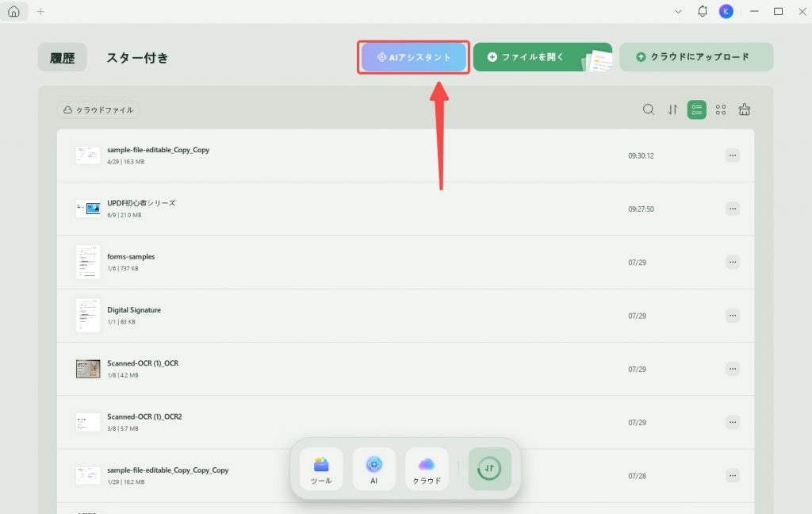Image resolution: width=812 pixels, height=514 pixels.
Task: Open ツール in the floating dock
Action: pos(321,469)
